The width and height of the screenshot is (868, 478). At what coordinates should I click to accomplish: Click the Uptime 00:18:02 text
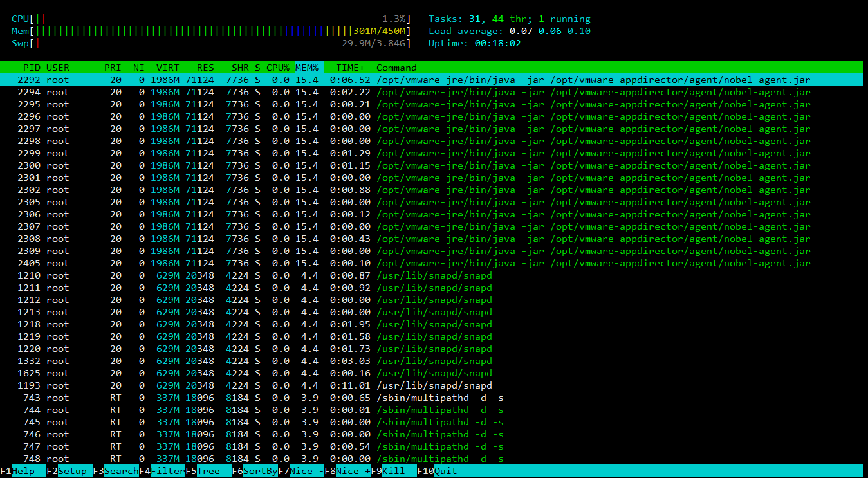(x=475, y=43)
